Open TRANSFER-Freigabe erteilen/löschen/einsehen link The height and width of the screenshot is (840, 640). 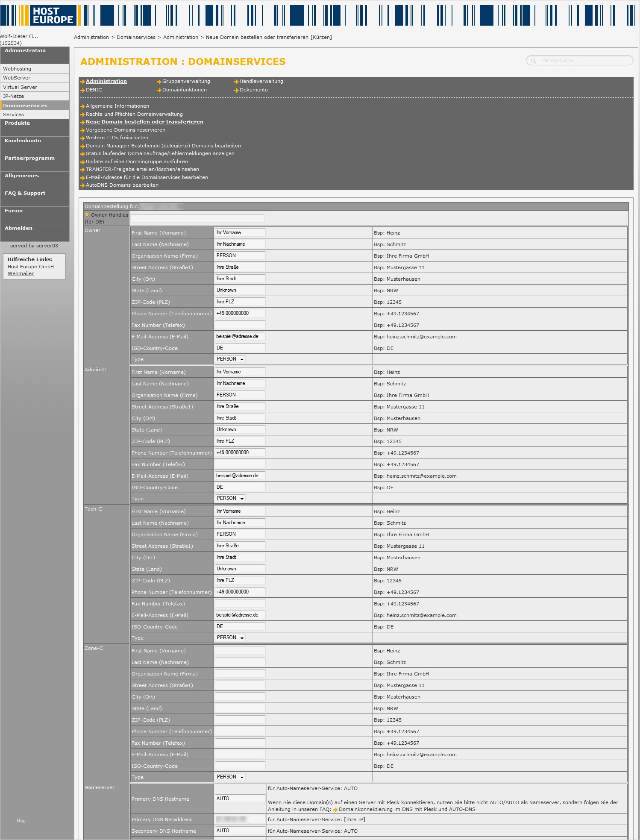coord(142,169)
